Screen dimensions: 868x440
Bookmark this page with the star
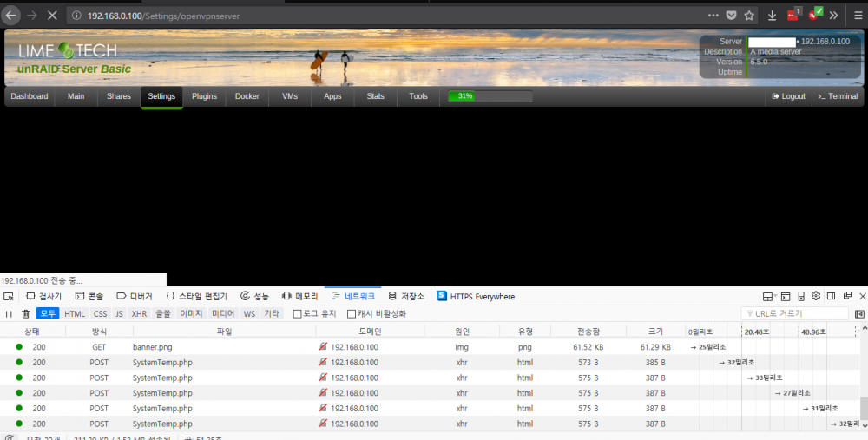pyautogui.click(x=749, y=16)
